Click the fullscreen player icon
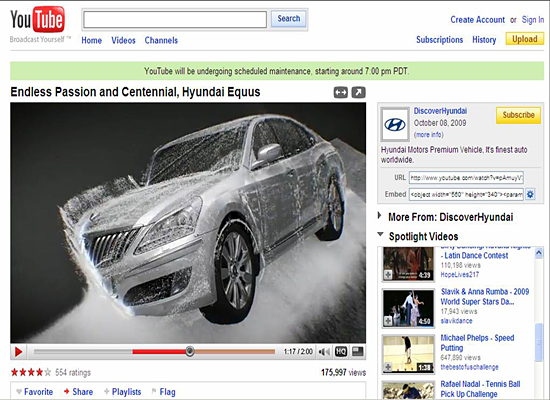This screenshot has height=400, width=550. (357, 351)
